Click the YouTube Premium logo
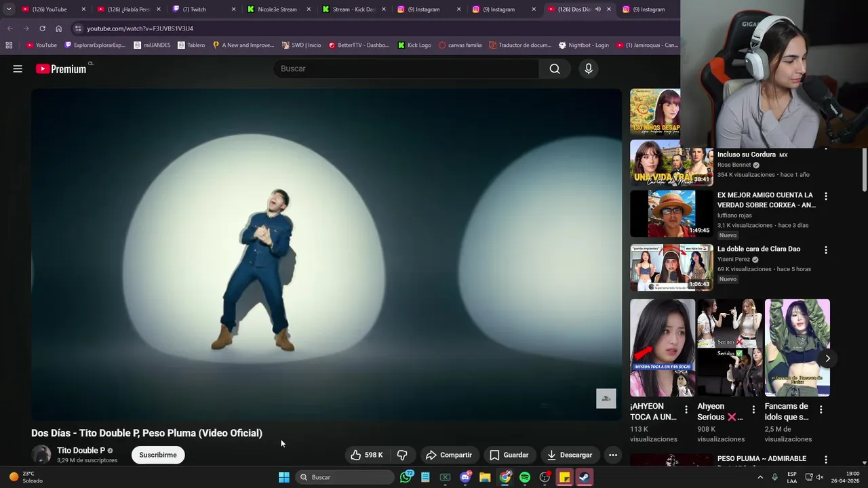The width and height of the screenshot is (868, 488). [61, 68]
